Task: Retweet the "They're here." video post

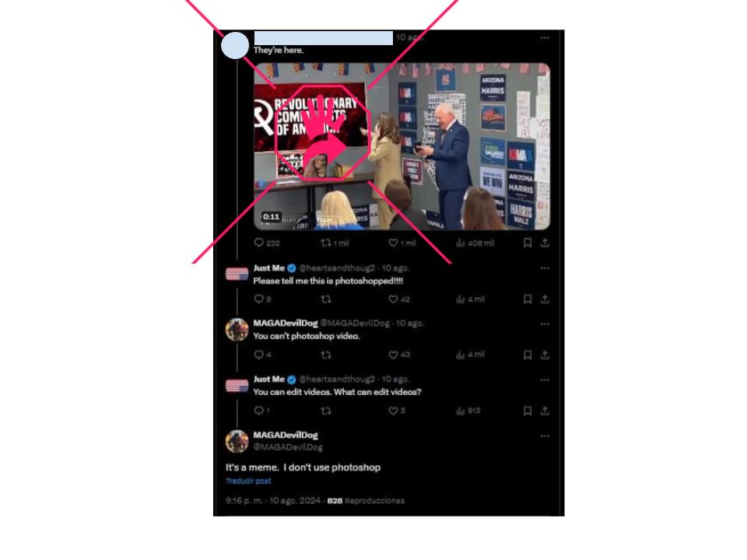Action: click(x=335, y=243)
